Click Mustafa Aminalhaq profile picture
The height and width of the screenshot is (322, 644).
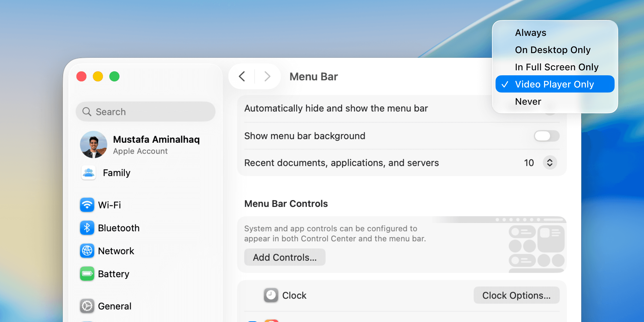coord(93,144)
